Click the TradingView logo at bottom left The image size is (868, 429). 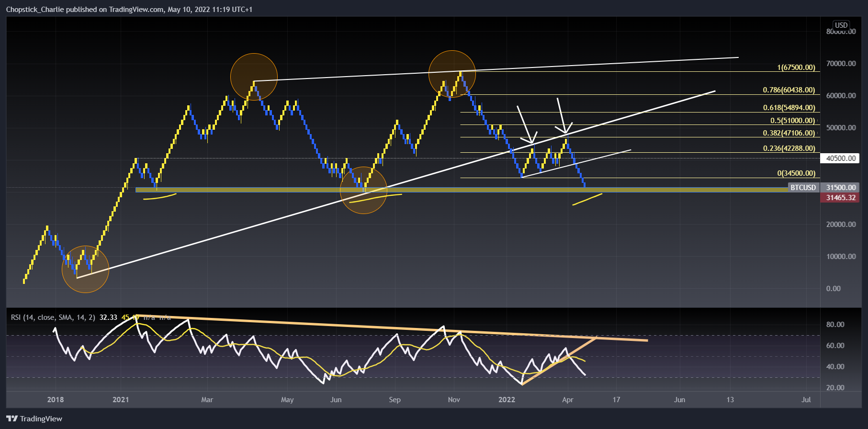pos(34,418)
